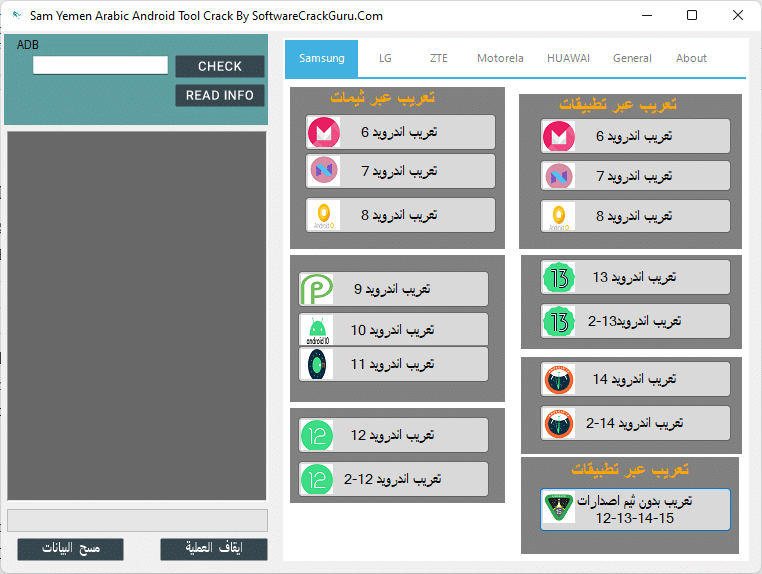
Task: Close the Sam Yemen tool window
Action: pyautogui.click(x=738, y=16)
